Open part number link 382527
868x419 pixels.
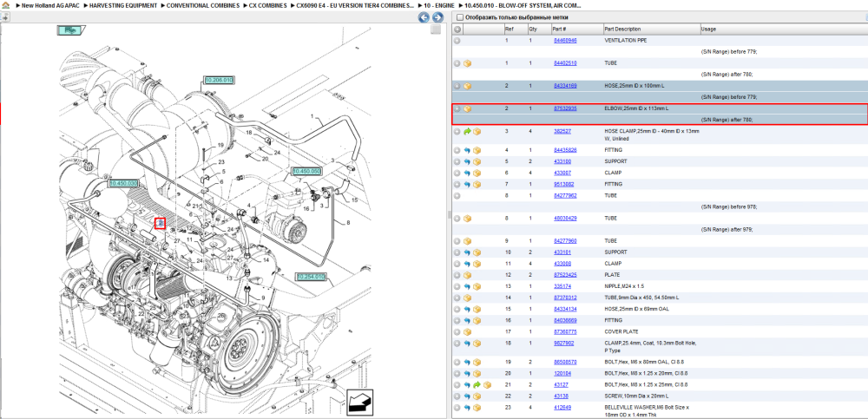(x=562, y=131)
